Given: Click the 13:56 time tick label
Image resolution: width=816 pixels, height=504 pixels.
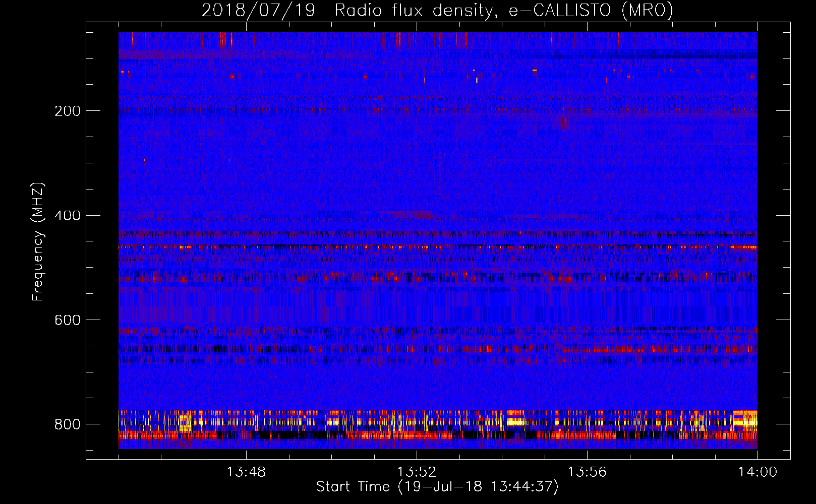Looking at the screenshot, I should pos(587,472).
